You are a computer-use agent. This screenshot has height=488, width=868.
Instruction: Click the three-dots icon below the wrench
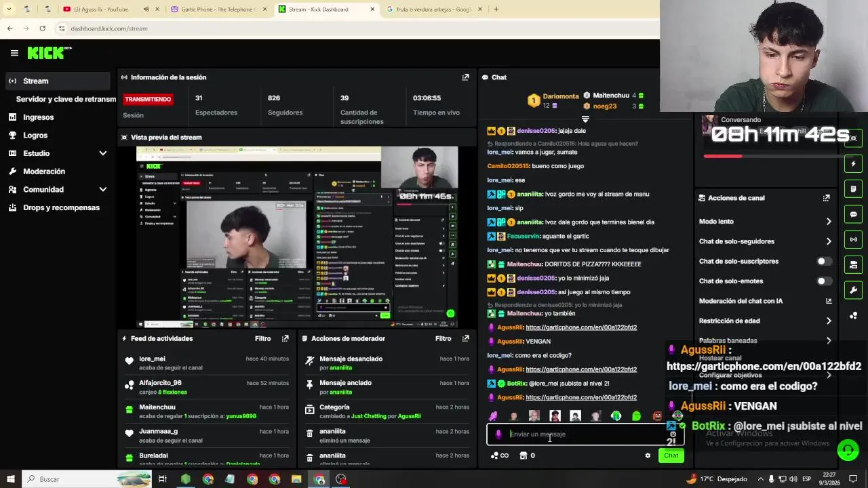(854, 316)
